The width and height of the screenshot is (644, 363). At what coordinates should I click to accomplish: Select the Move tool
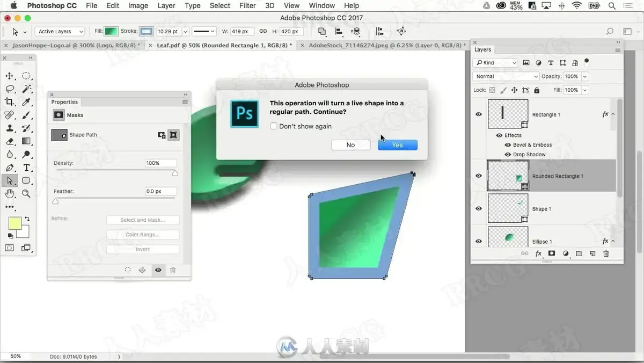click(10, 76)
